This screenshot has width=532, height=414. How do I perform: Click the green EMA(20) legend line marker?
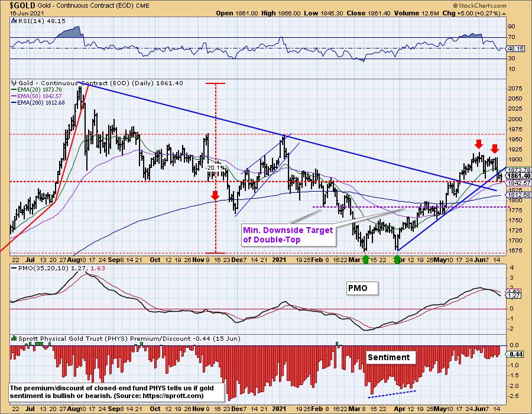[14, 90]
